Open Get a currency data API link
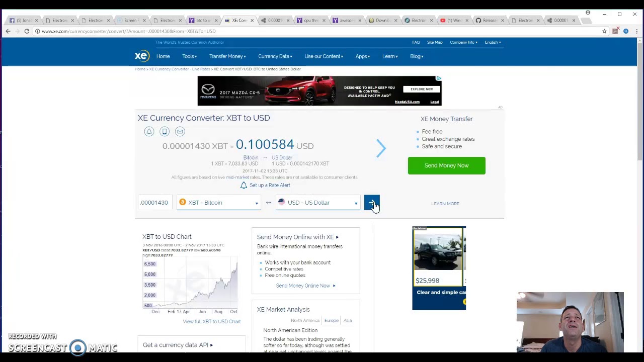The width and height of the screenshot is (644, 362). tap(178, 345)
